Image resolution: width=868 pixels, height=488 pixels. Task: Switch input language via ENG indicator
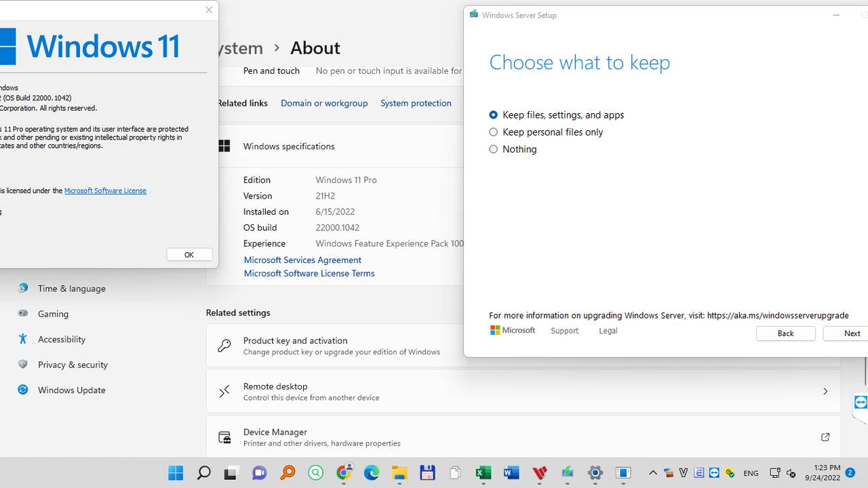tap(751, 473)
